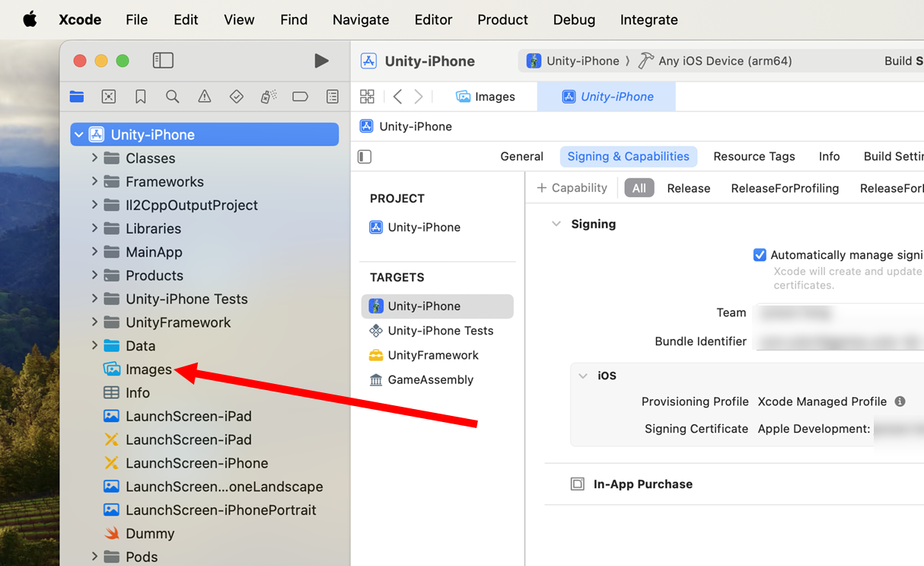Select the Unity-iPhone Tests target
Viewport: 924px width, 566px height.
tap(432, 331)
